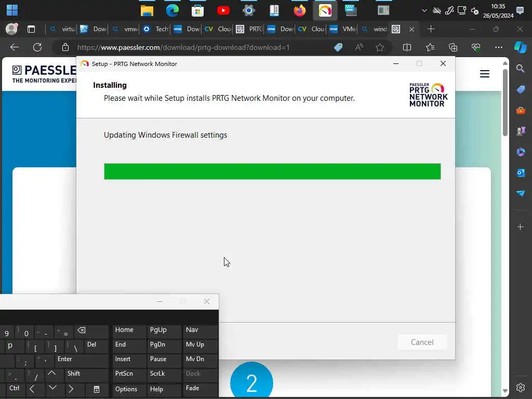Open notification center icon
This screenshot has width=532, height=399.
[x=520, y=10]
